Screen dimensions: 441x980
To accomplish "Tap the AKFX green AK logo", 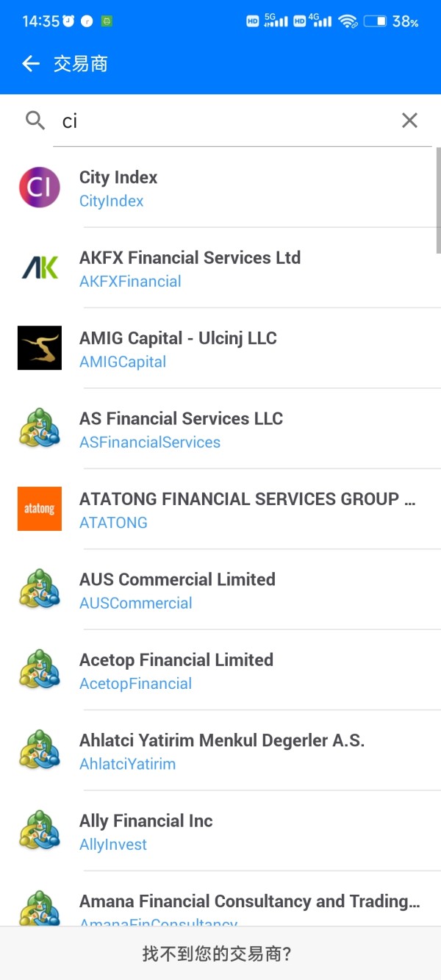I will pyautogui.click(x=40, y=268).
